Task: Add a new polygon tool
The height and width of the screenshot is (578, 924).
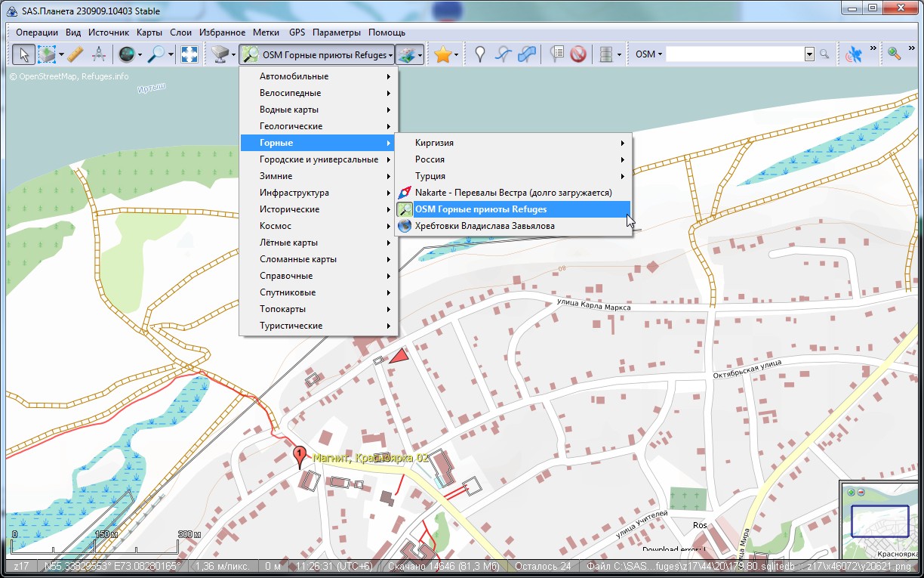Action: click(x=527, y=54)
